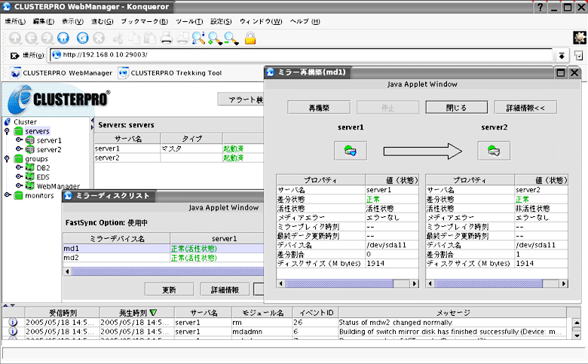Click server2 properties table horizontal scrollbar
Screen dimensions: 588x364
[x=488, y=284]
